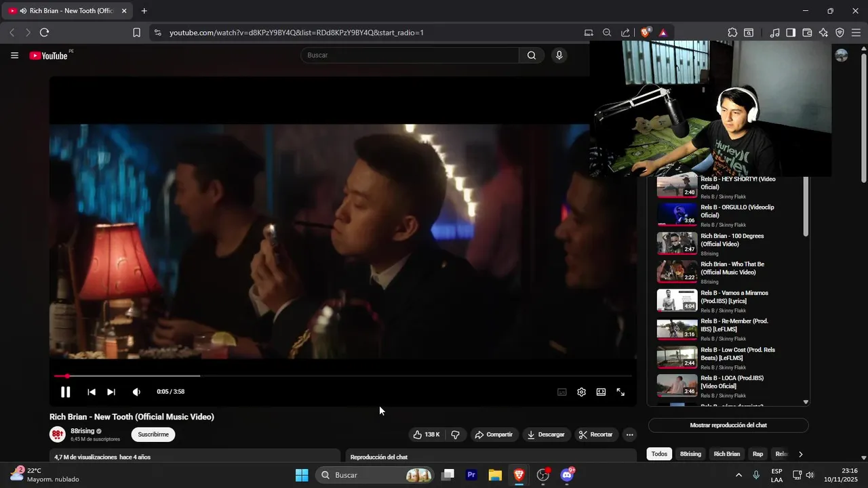The height and width of the screenshot is (488, 868).
Task: Toggle the browser sidebar panel
Action: pos(791,33)
